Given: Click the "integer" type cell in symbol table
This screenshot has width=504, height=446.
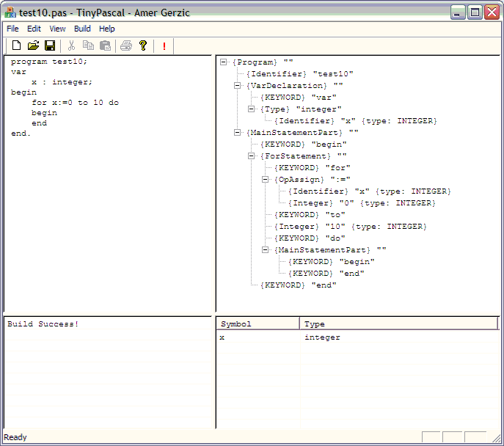Looking at the screenshot, I should tap(322, 337).
